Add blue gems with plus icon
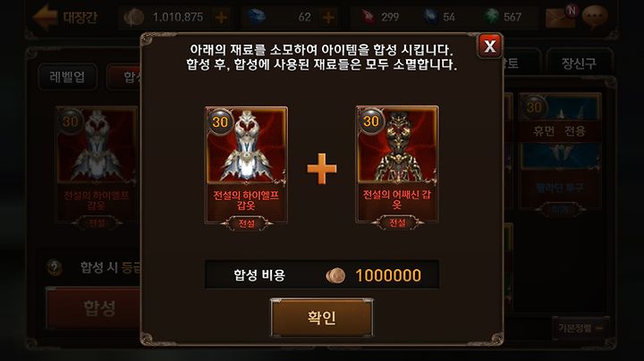 coord(328,17)
